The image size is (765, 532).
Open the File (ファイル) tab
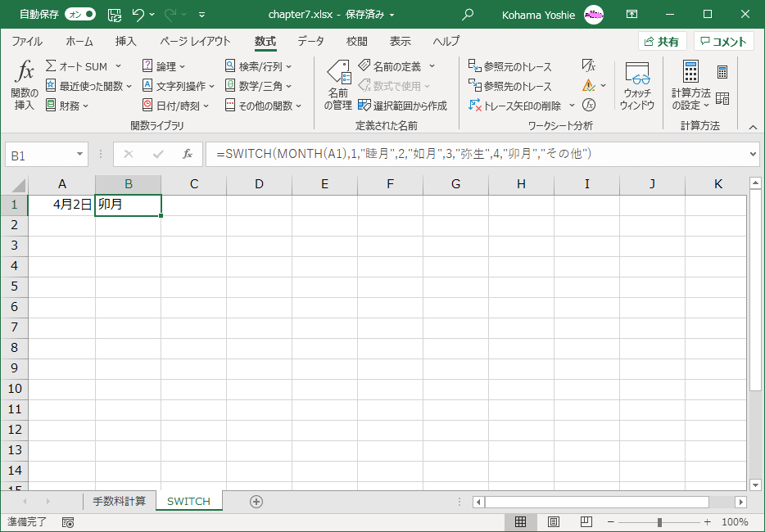click(x=27, y=42)
